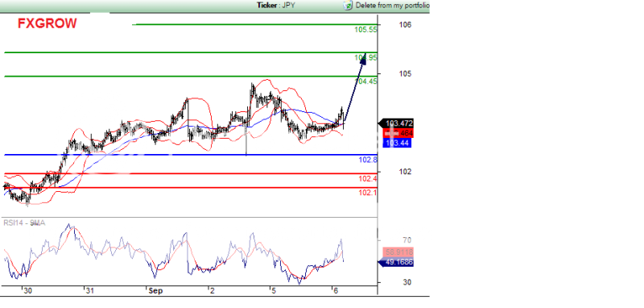Click the Sep date label on time axis
The height and width of the screenshot is (308, 644).
coord(155,291)
